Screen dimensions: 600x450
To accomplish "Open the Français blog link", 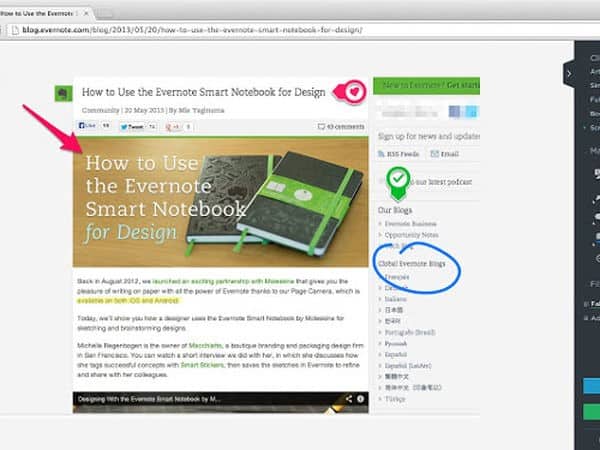I will click(397, 277).
